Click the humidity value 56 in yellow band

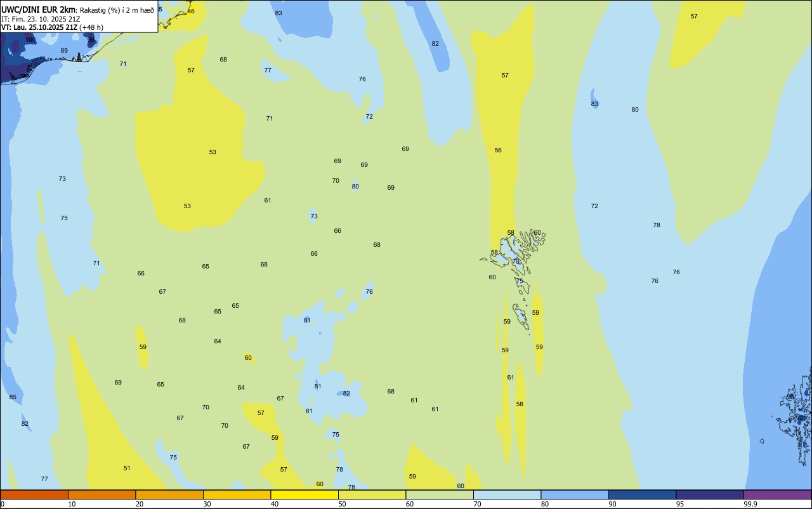(498, 150)
